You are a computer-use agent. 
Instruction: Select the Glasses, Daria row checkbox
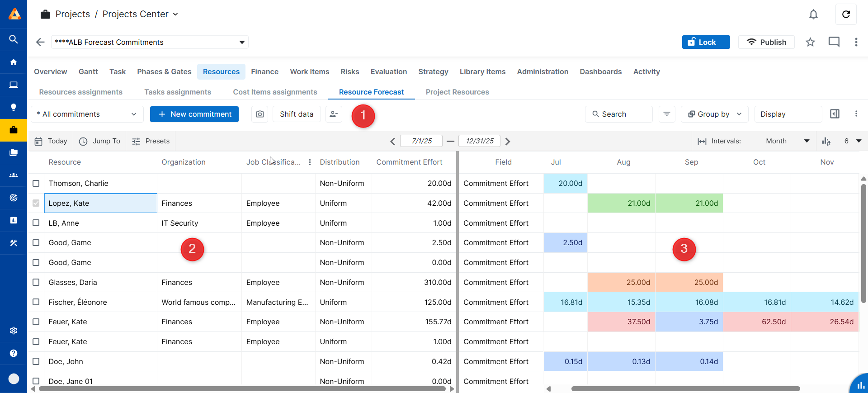[36, 282]
